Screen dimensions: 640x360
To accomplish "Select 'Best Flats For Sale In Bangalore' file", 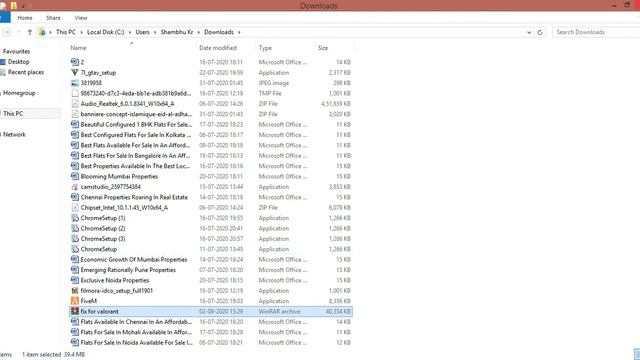I will click(135, 156).
